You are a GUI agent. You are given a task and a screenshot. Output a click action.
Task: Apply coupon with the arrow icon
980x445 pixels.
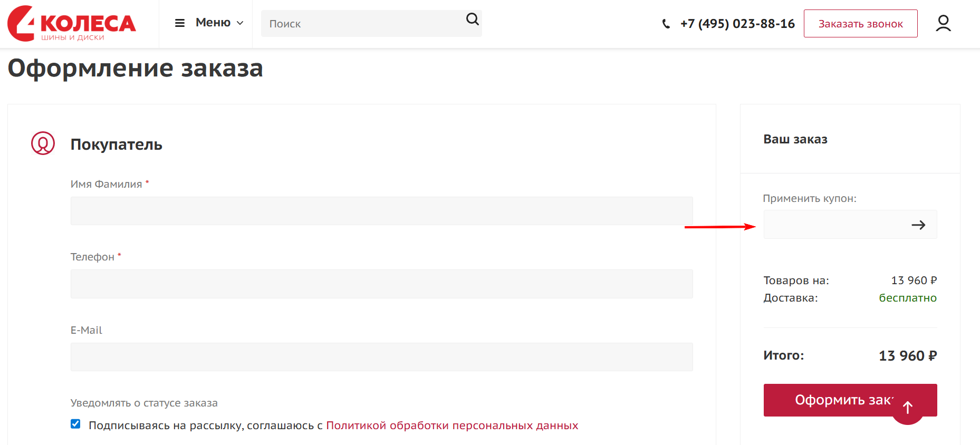pyautogui.click(x=918, y=225)
